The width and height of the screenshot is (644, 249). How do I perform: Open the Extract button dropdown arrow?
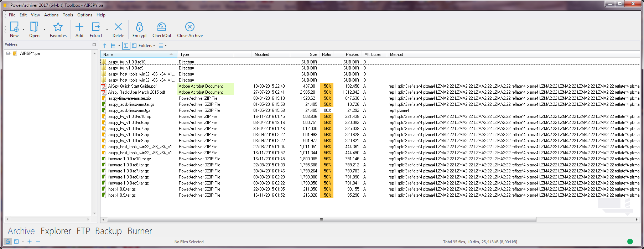tap(107, 29)
